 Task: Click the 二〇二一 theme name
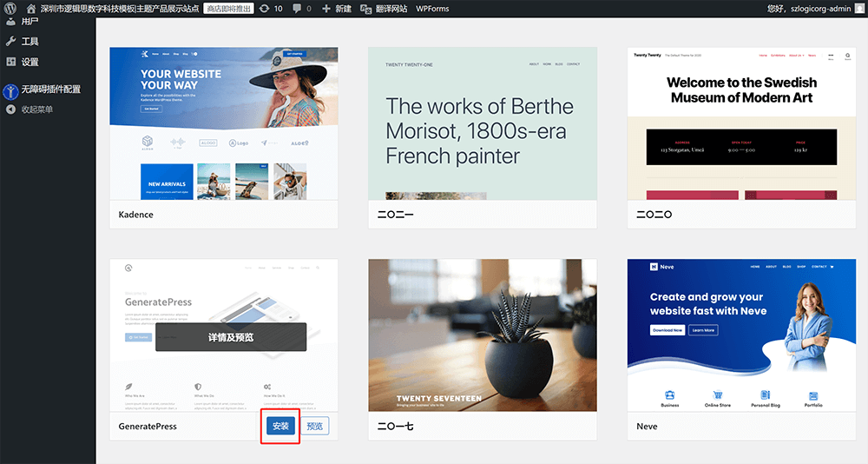pyautogui.click(x=395, y=215)
